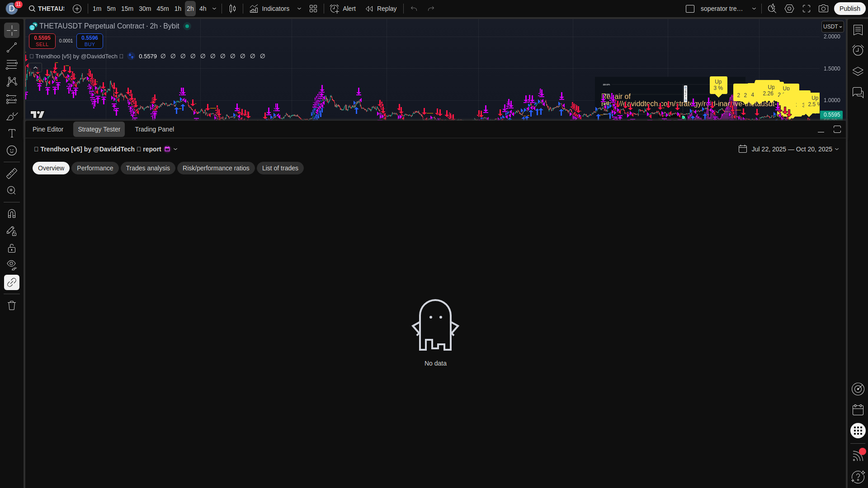This screenshot has height=488, width=868.
Task: Select the Text annotation tool
Action: point(12,133)
